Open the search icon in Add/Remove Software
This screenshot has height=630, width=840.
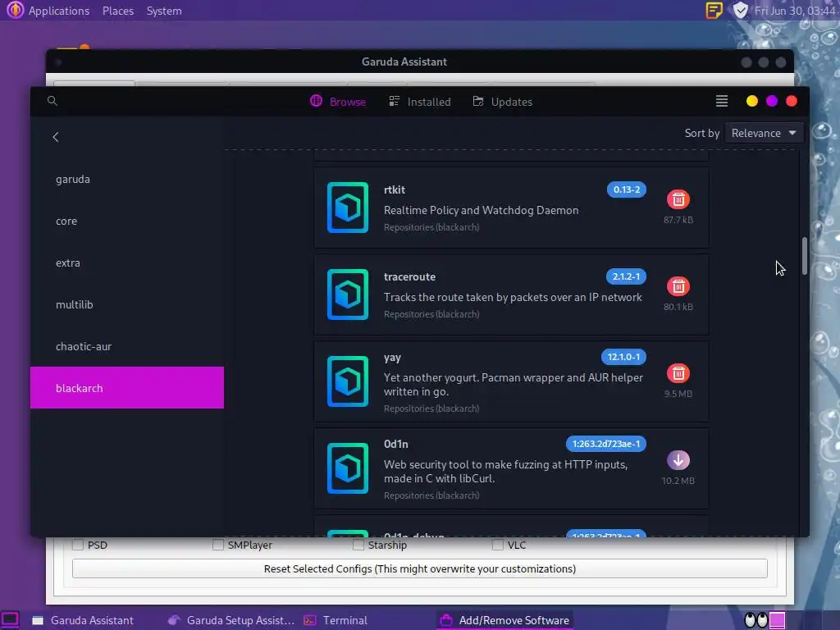pos(52,101)
